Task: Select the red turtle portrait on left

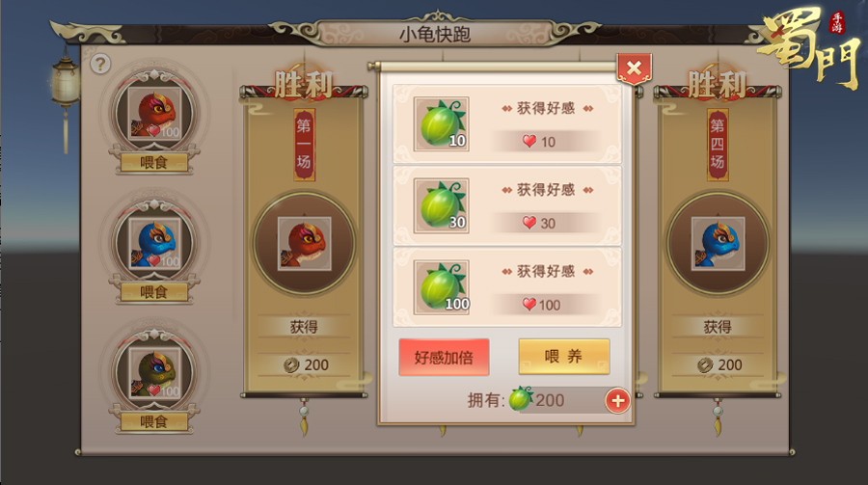Action: [x=155, y=113]
